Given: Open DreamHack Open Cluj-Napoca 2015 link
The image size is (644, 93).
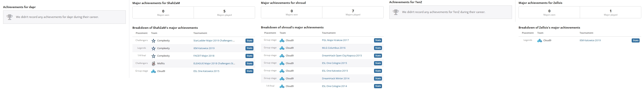Looking at the screenshot, I should (342, 55).
